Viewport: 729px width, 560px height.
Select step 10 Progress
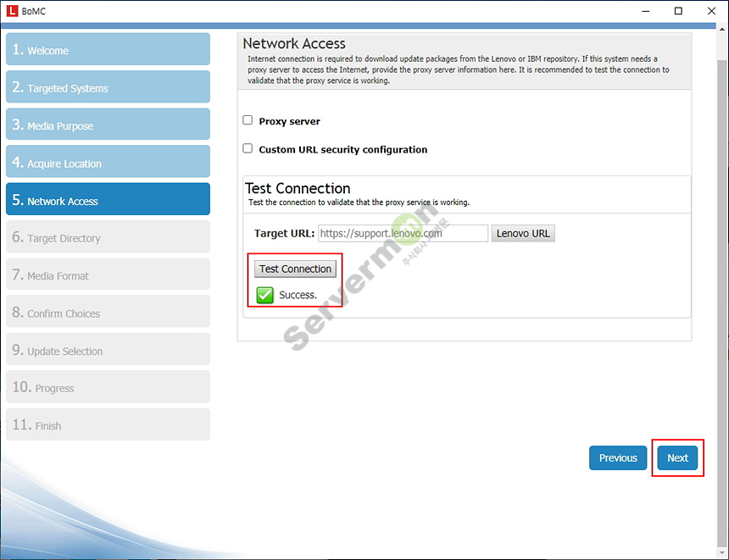108,387
